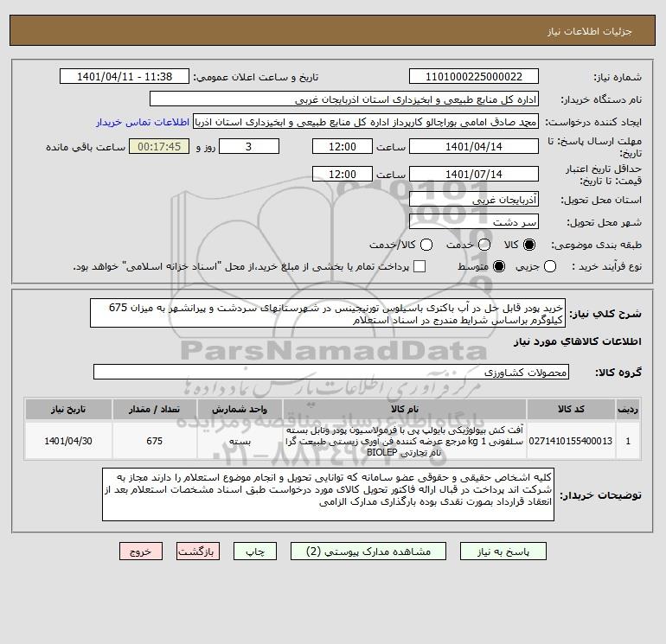Screen dimensions: 666x644
Task: Click the unit cell بسته
Action: [x=240, y=441]
